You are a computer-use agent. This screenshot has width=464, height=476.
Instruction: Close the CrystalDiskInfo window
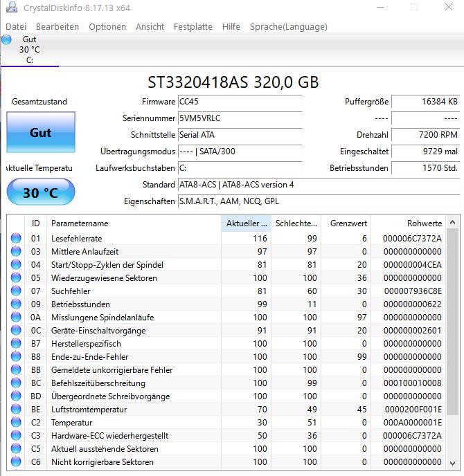449,8
